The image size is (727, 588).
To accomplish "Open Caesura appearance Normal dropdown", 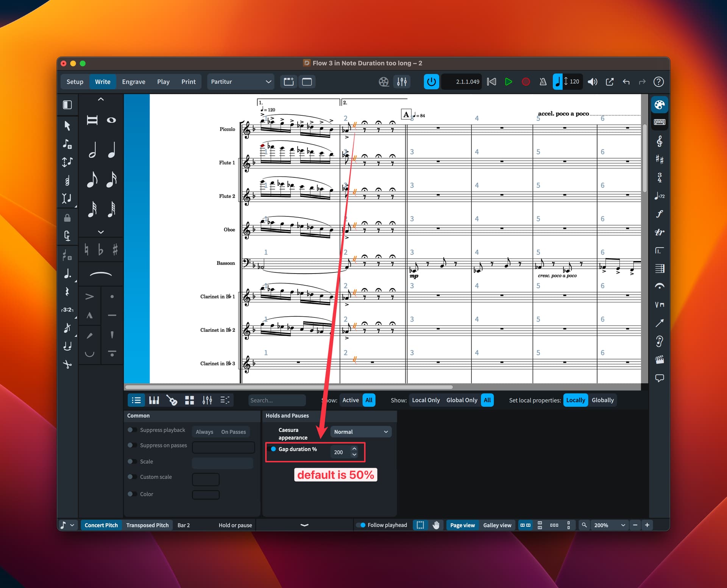I will tap(361, 432).
